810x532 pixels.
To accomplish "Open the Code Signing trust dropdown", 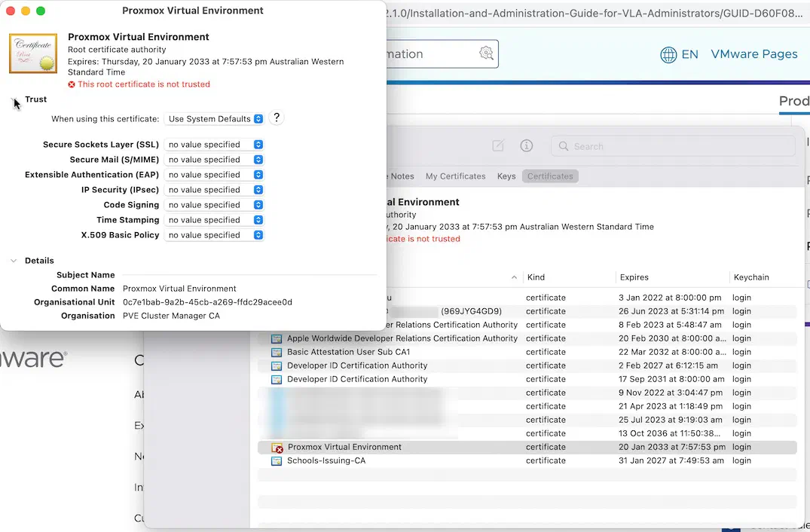I will tap(214, 205).
